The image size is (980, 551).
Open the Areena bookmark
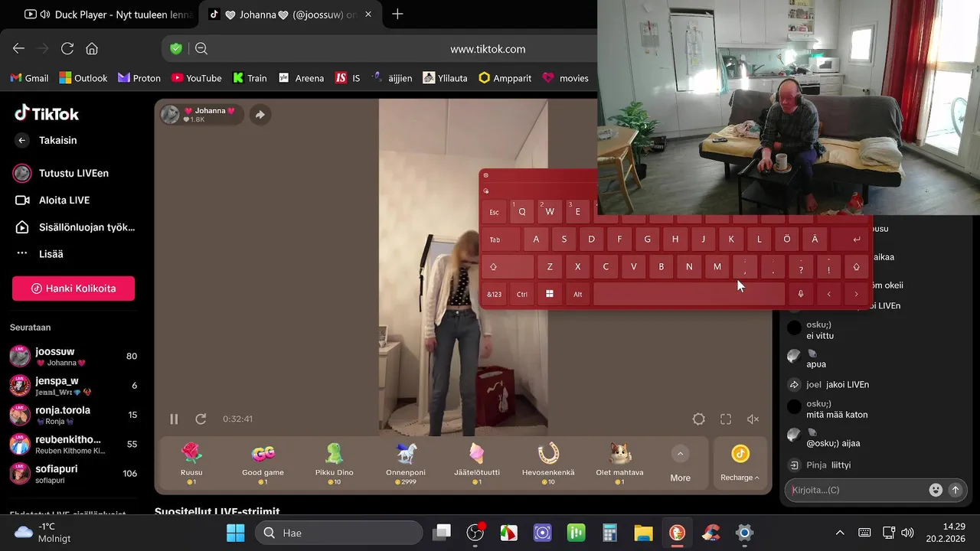click(x=301, y=78)
